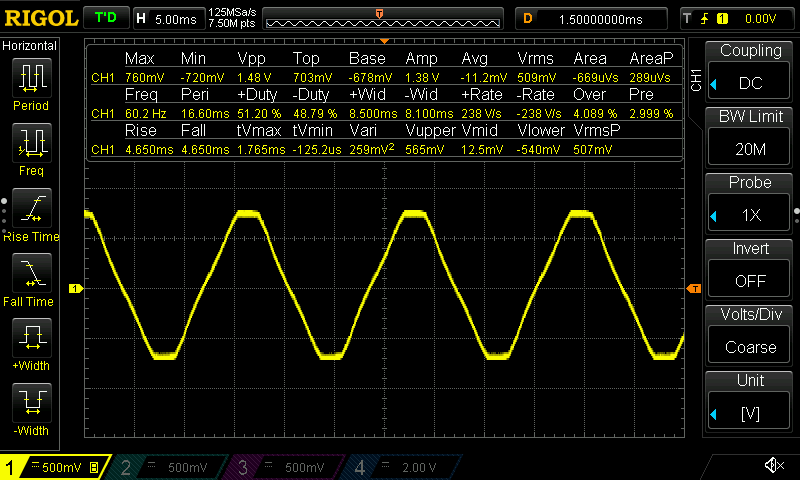Select the -Width measurement icon

pos(31,402)
